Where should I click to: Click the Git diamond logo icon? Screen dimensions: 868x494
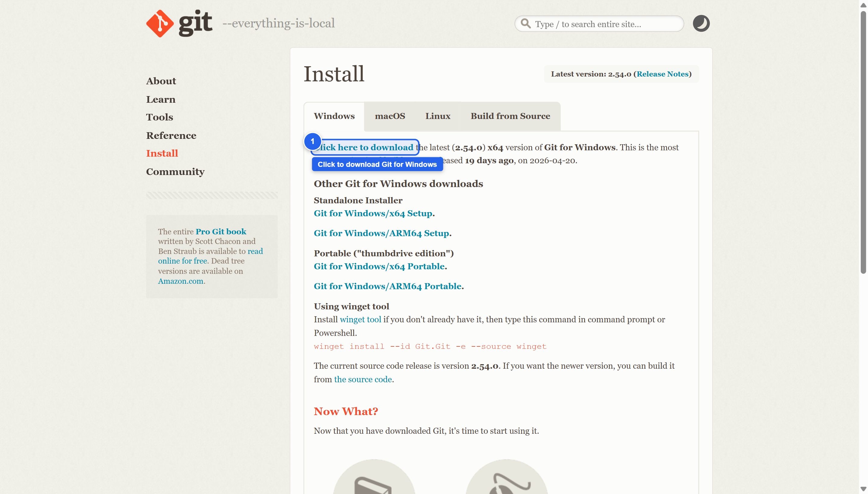(159, 23)
